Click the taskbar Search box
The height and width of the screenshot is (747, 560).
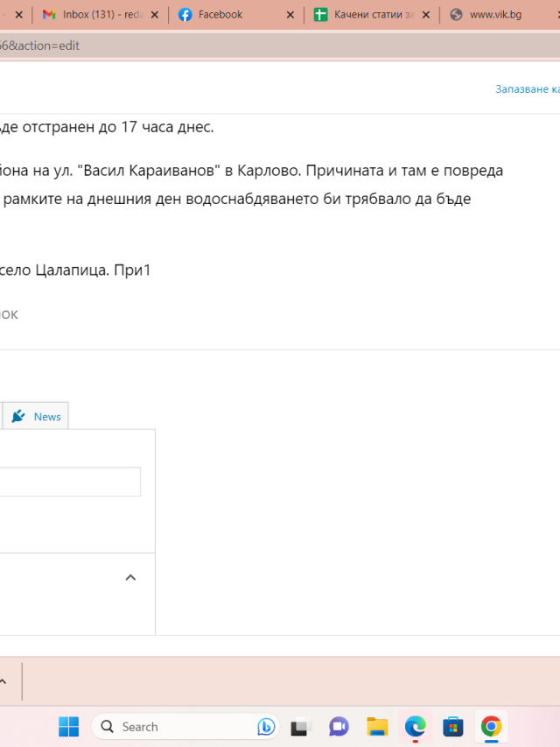pos(185,727)
